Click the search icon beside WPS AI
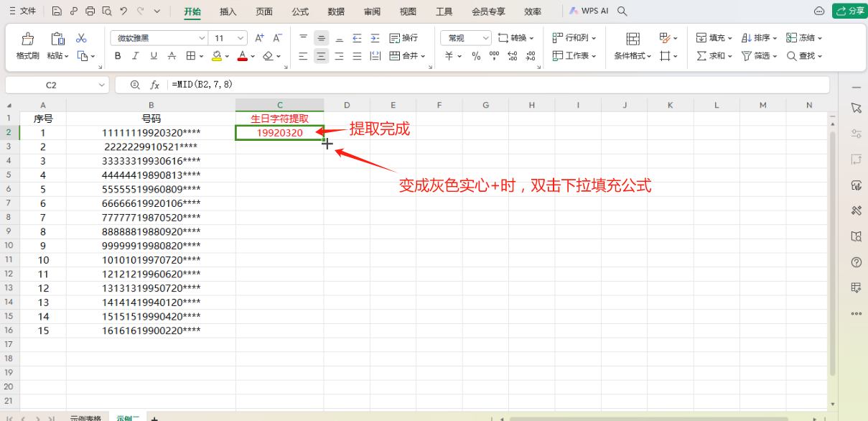This screenshot has width=868, height=421. 622,11
